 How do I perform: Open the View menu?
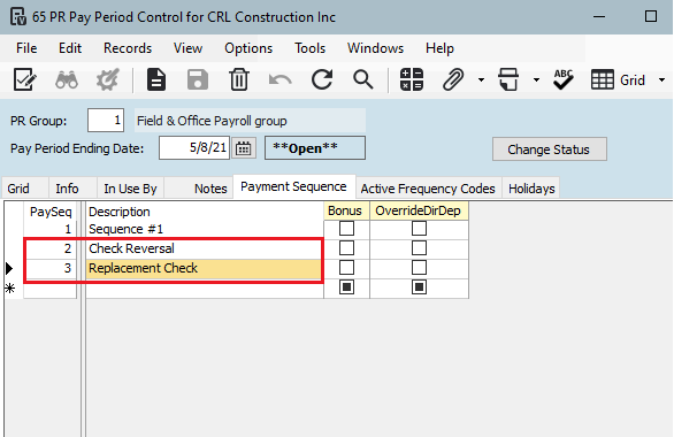pyautogui.click(x=188, y=48)
